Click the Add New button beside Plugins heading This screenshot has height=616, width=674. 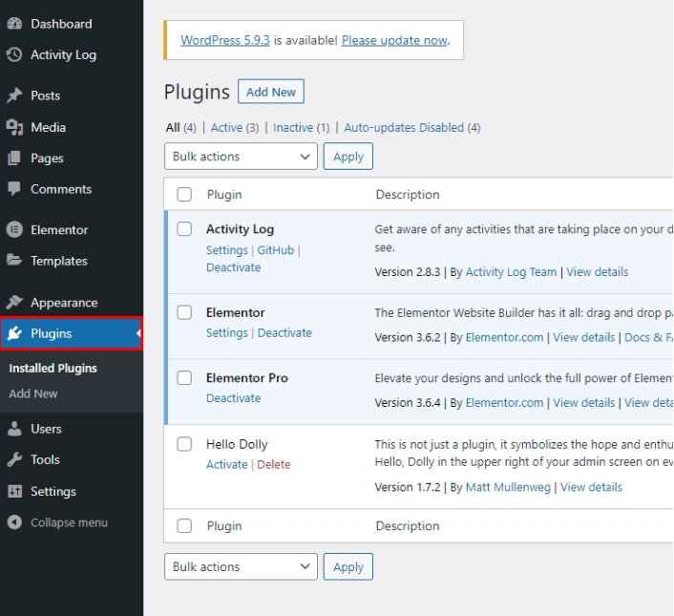point(271,92)
